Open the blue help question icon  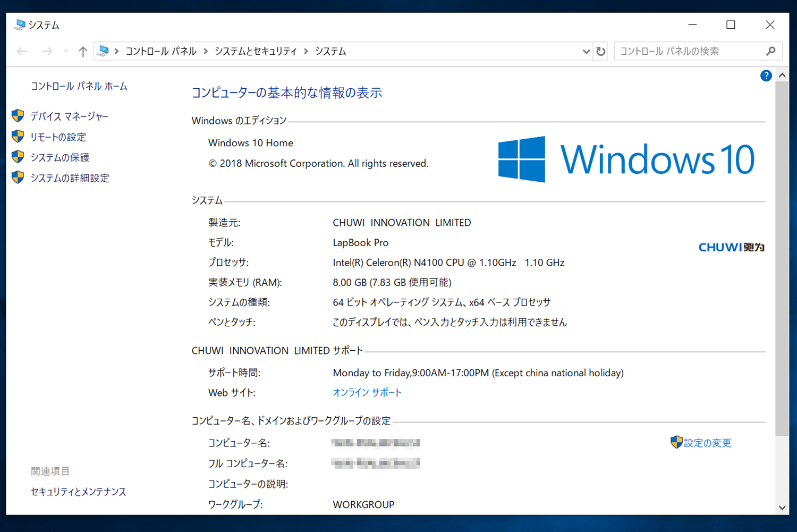tap(766, 75)
